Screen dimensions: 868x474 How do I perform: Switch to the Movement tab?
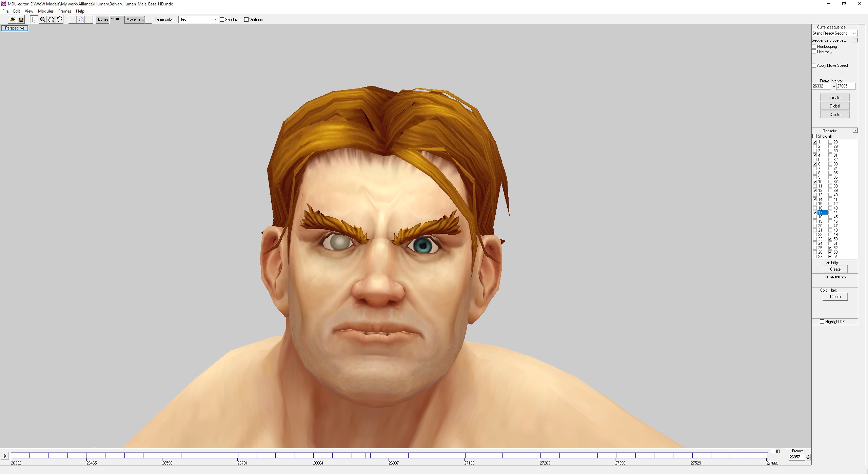[x=135, y=20]
